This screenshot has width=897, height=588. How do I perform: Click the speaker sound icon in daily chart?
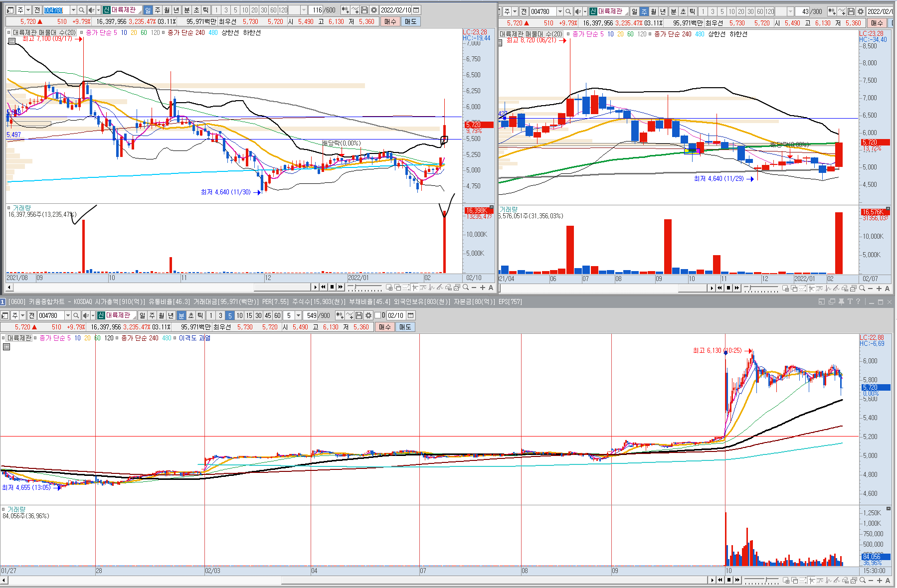coord(91,10)
